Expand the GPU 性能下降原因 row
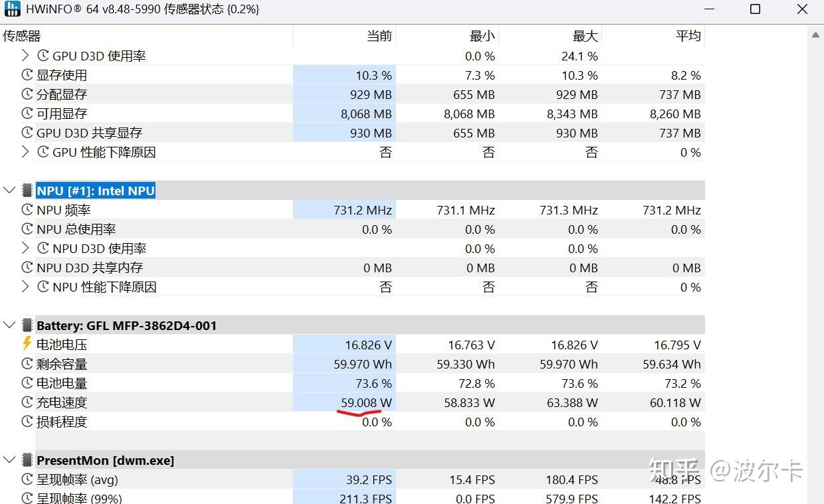The image size is (824, 504). pyautogui.click(x=25, y=152)
